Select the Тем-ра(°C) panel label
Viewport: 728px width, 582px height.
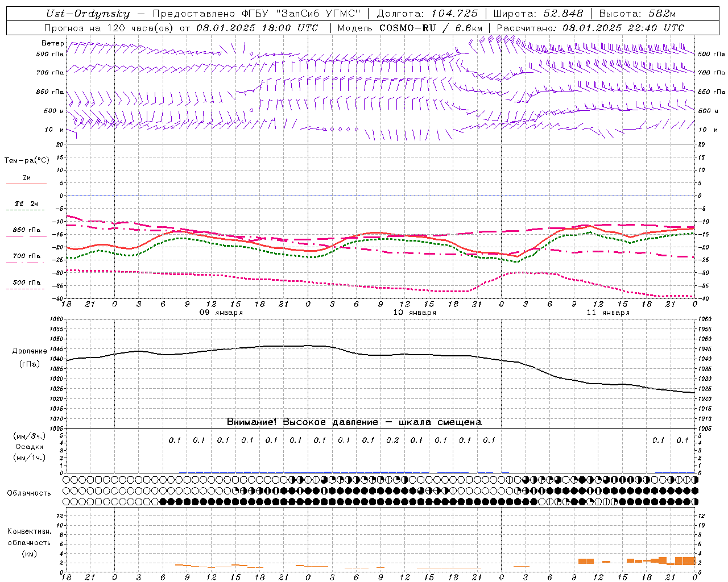(27, 161)
